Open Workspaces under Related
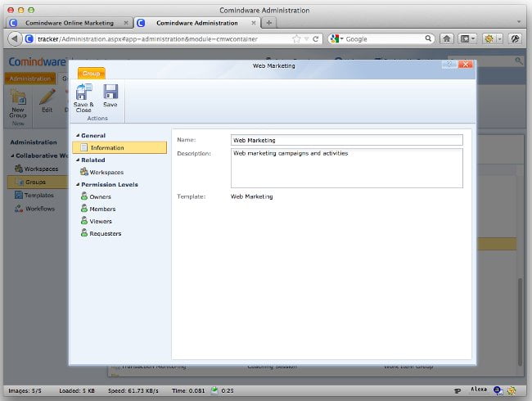This screenshot has width=532, height=401. coord(106,173)
